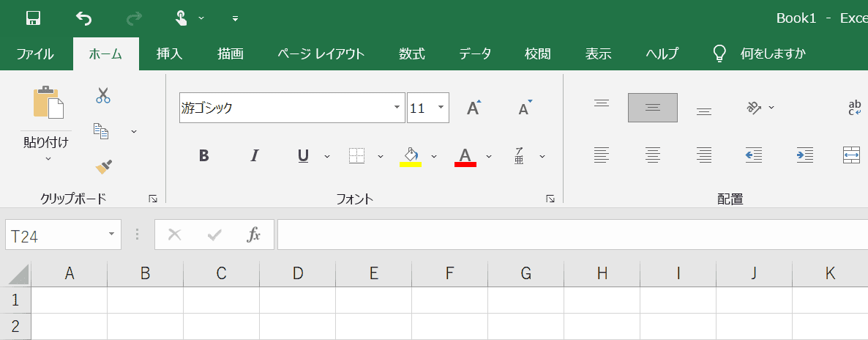Copy the selection with the copy icon
Viewport: 868px width, 340px height.
(101, 131)
